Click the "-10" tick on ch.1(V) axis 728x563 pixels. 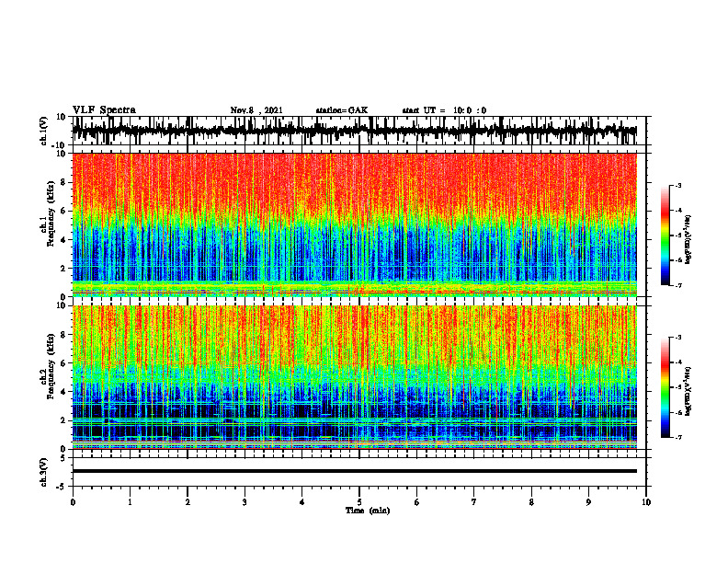tap(60, 144)
